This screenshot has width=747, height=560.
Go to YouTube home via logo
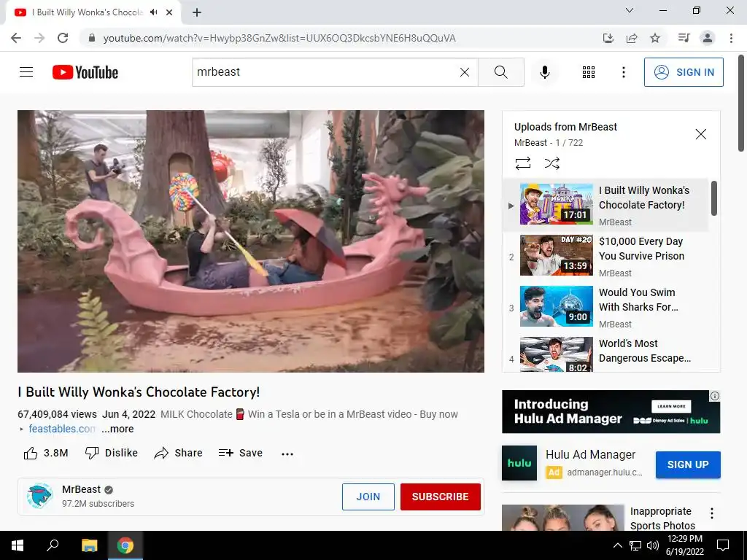coord(85,72)
